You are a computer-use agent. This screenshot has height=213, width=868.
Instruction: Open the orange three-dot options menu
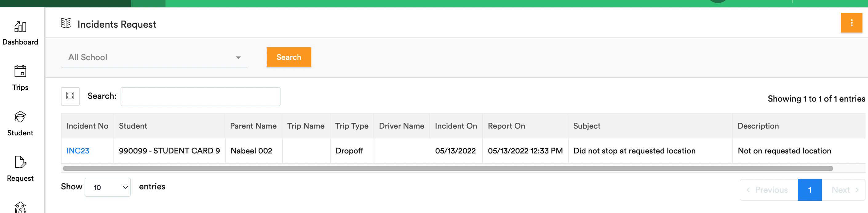coord(851,23)
